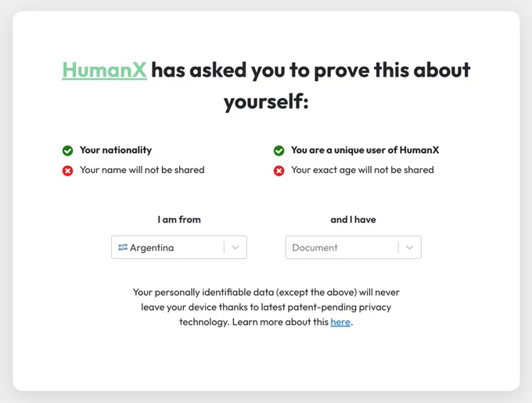Screen dimensions: 532x403
Task: Click the red X icon beside name not shared
Action: [67, 171]
